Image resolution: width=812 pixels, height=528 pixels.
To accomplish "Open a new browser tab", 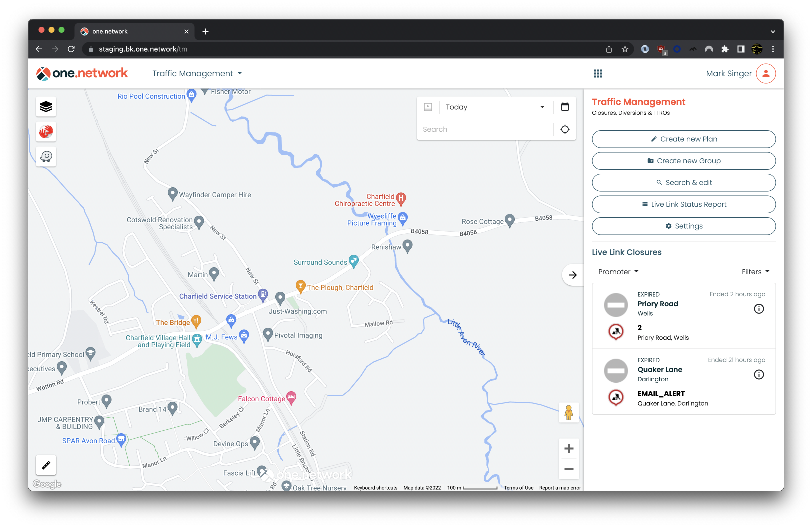I will pyautogui.click(x=205, y=31).
